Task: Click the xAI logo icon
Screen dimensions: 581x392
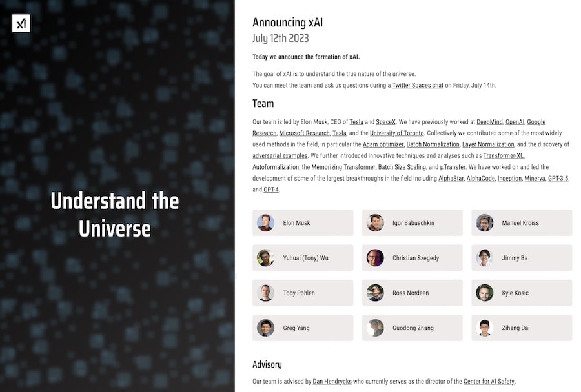Action: 21,23
